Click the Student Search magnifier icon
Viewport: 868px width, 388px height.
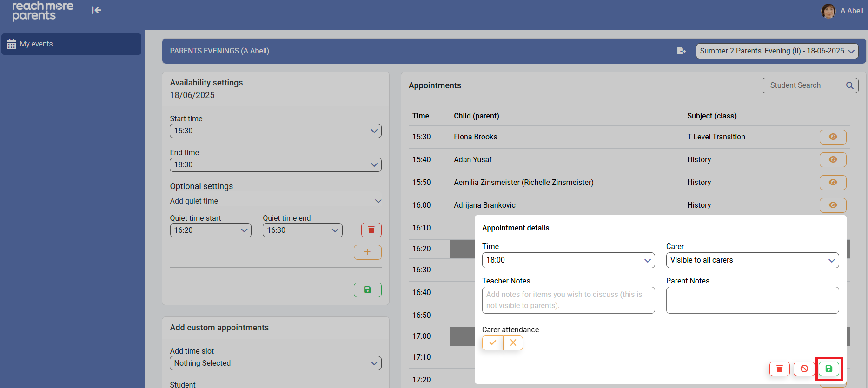click(x=849, y=85)
